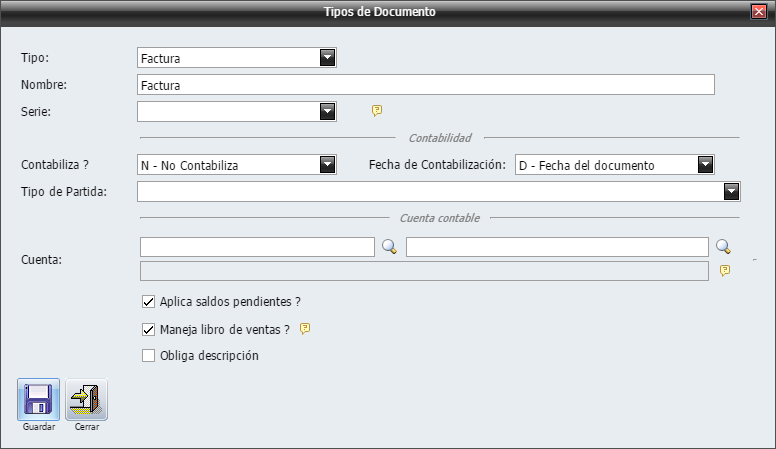Screen dimensions: 776x449
Task: Click the read-only Cuenta description field
Action: [424, 271]
